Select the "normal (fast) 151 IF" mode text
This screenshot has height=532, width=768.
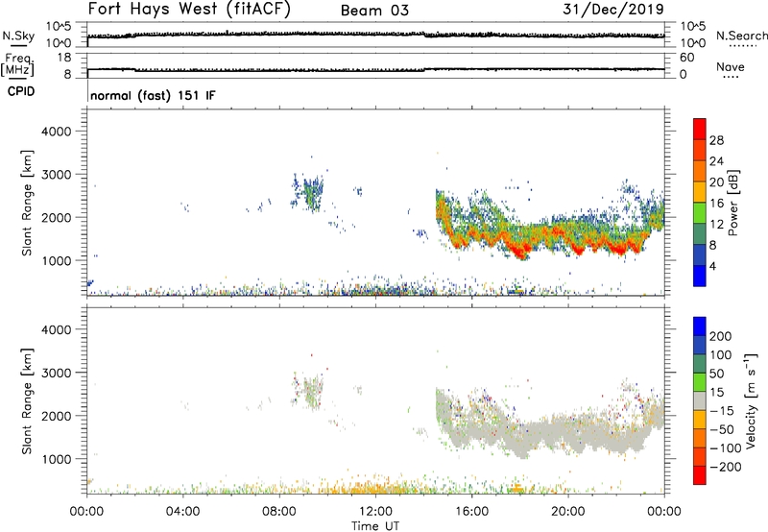pos(153,95)
